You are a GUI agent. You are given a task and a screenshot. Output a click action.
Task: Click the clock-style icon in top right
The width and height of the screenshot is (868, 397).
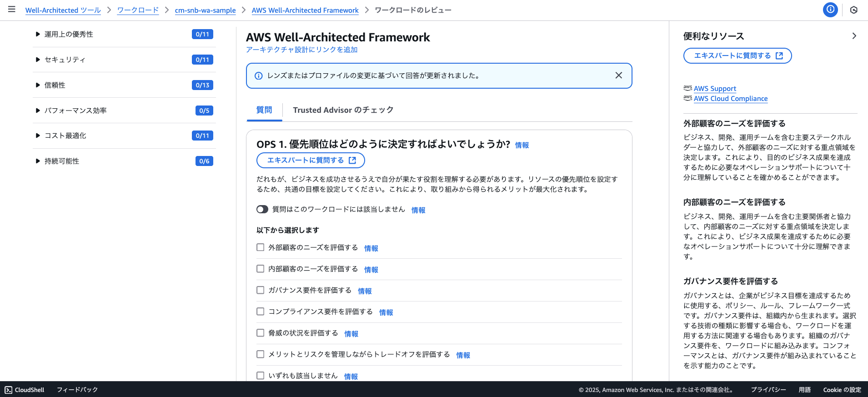coord(854,10)
